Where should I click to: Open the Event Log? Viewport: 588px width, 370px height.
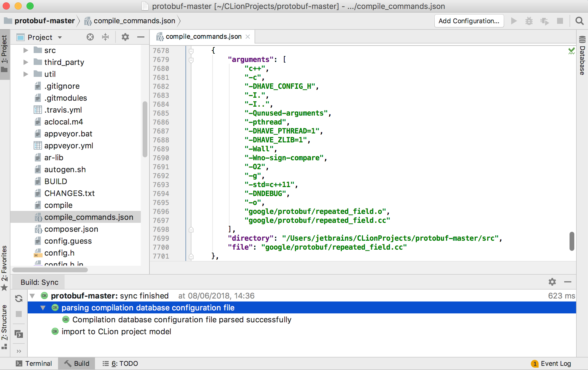pos(556,363)
